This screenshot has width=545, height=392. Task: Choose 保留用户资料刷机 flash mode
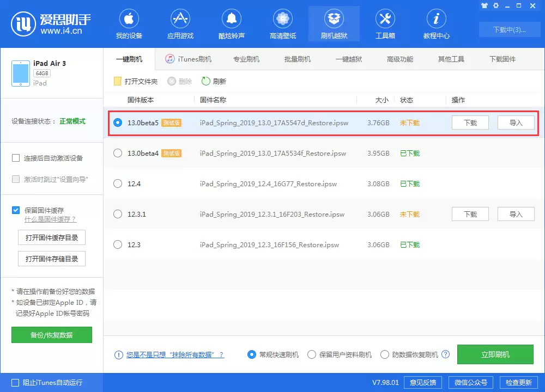(x=312, y=354)
